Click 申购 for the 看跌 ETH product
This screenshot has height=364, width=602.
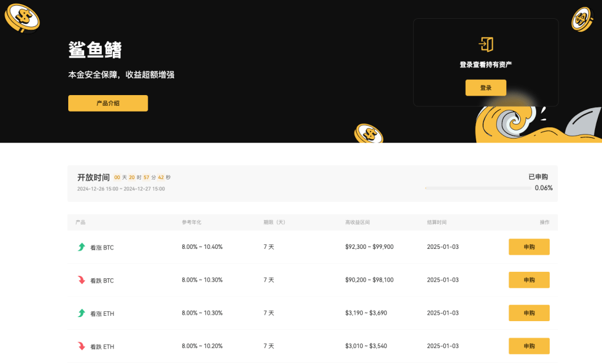[529, 346]
